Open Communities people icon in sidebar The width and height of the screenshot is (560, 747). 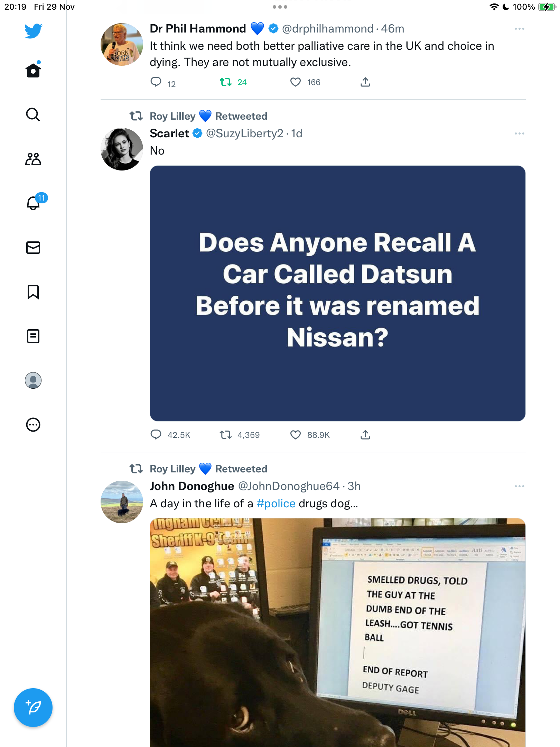33,159
